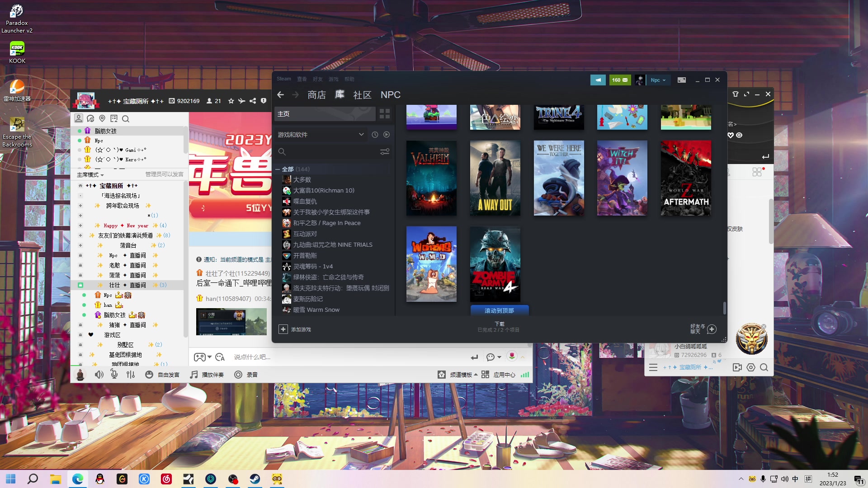Viewport: 868px width, 488px height.
Task: Open Steam Big Picture mode icon
Action: coord(681,80)
